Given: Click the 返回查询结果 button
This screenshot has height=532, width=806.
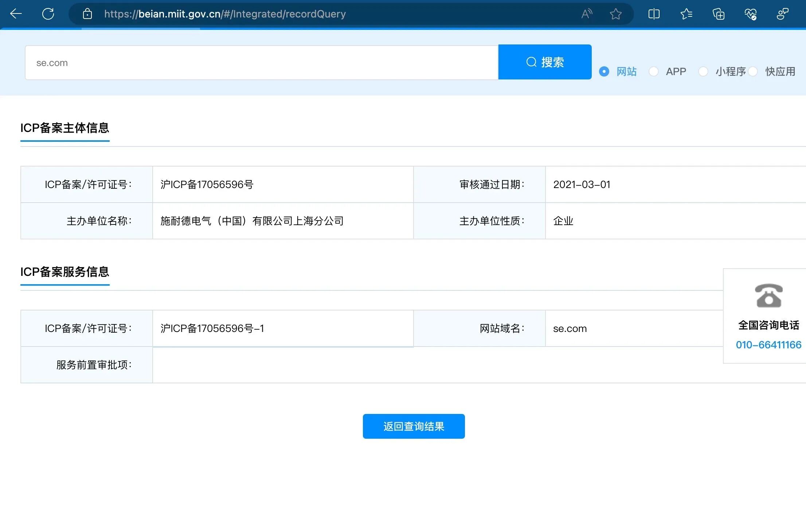Looking at the screenshot, I should 414,426.
